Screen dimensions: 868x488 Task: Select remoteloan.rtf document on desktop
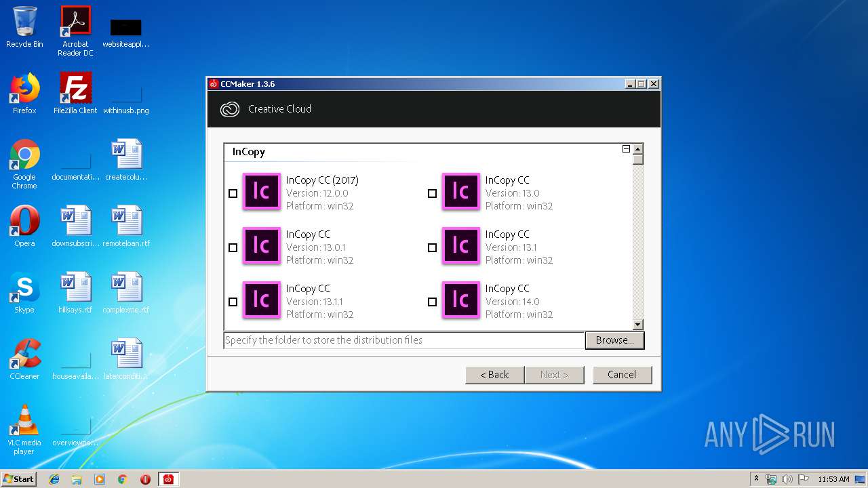pyautogui.click(x=126, y=226)
